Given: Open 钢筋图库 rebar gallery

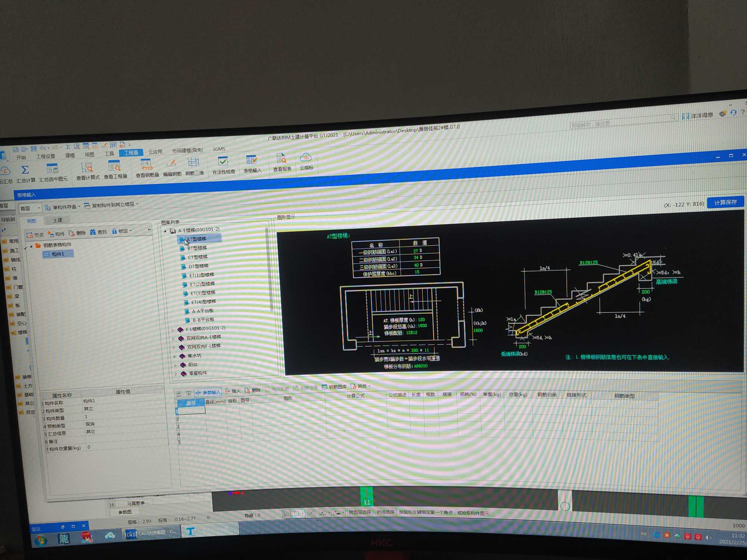Looking at the screenshot, I should pos(334,387).
